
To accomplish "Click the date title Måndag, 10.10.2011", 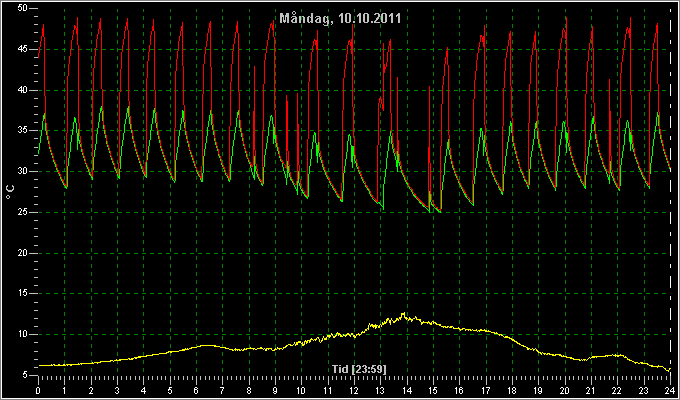I will pyautogui.click(x=340, y=18).
